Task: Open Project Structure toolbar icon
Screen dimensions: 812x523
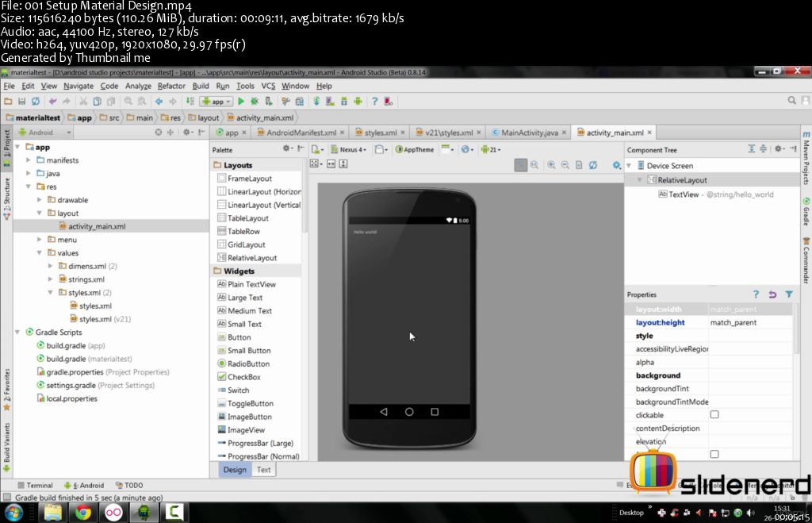Action: coord(299,102)
